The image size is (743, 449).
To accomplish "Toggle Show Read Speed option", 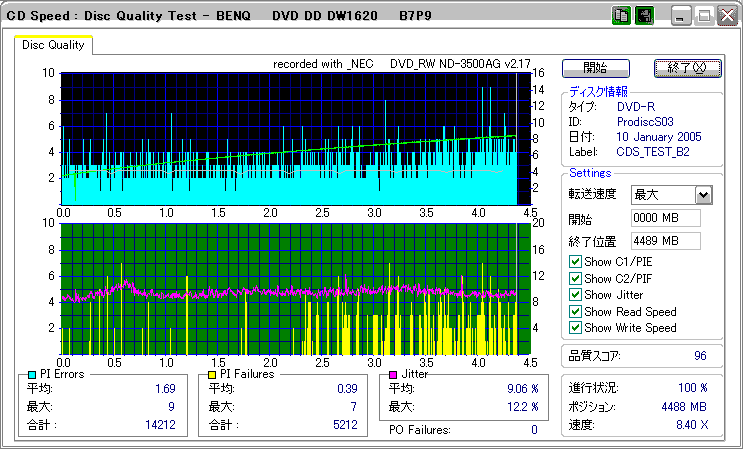I will click(574, 311).
